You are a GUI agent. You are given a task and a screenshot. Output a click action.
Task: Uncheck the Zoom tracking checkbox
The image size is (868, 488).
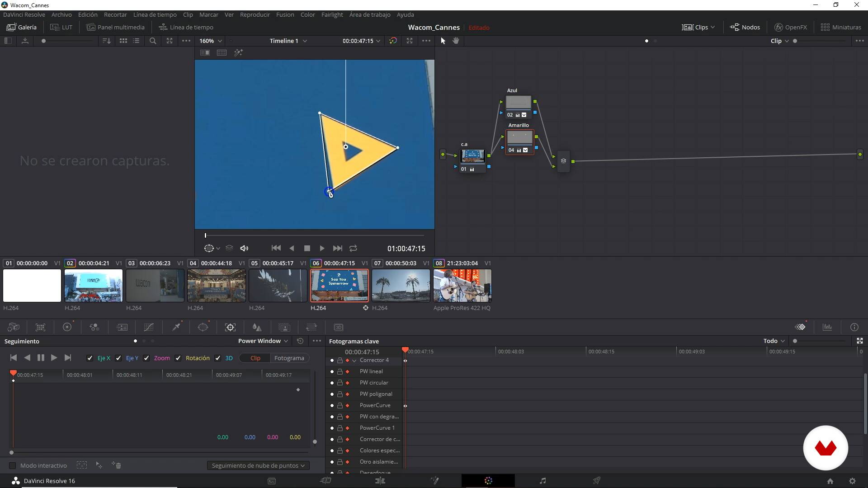[146, 358]
